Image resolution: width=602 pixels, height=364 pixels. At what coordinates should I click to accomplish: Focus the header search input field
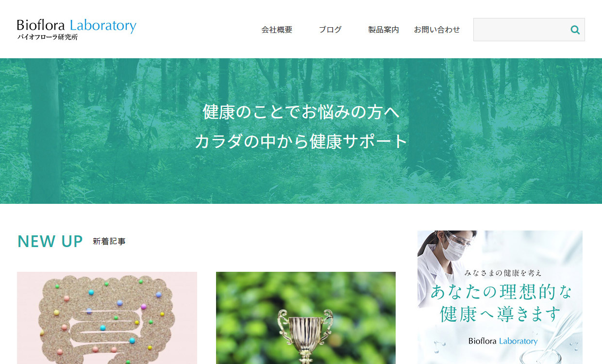[x=519, y=30]
